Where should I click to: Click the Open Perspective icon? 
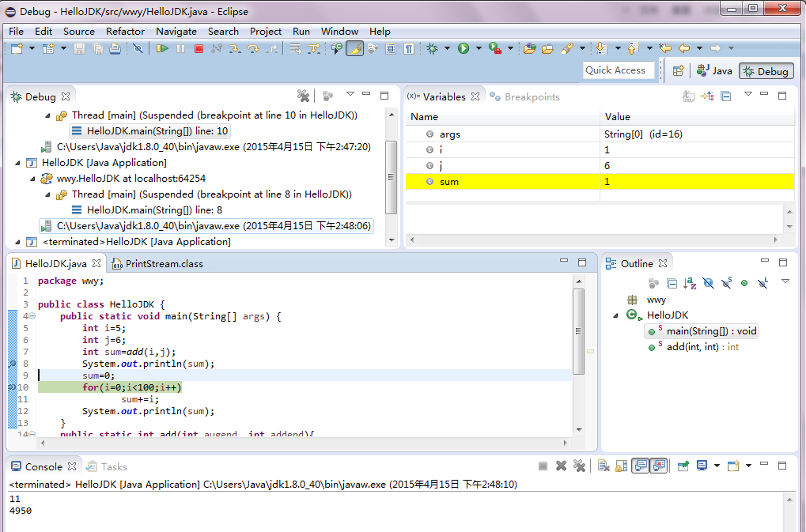point(678,71)
